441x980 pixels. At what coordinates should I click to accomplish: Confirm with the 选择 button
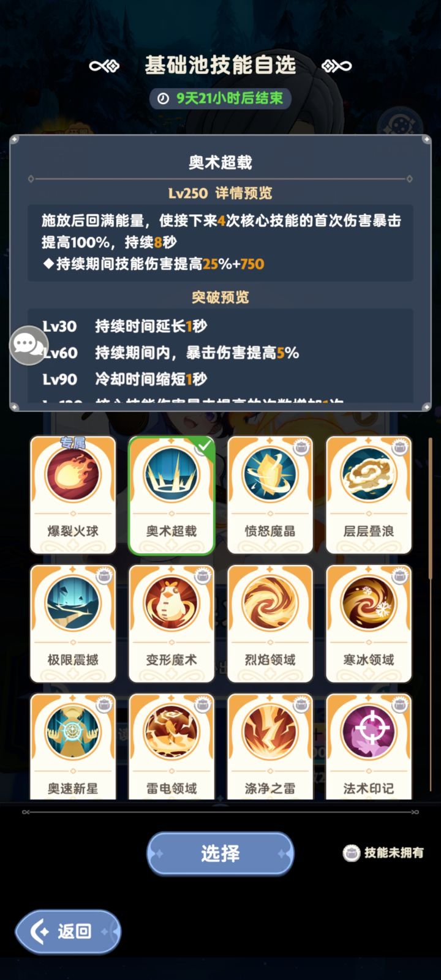(221, 853)
